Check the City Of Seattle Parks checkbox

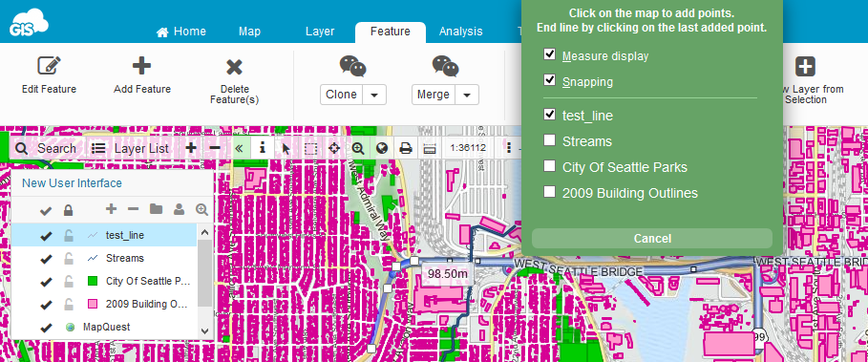tap(550, 165)
